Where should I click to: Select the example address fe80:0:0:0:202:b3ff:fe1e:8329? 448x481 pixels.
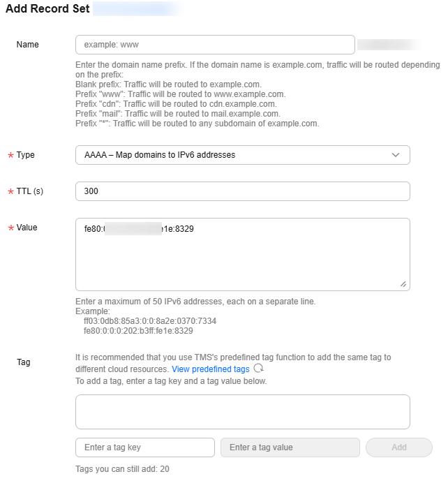click(x=138, y=331)
